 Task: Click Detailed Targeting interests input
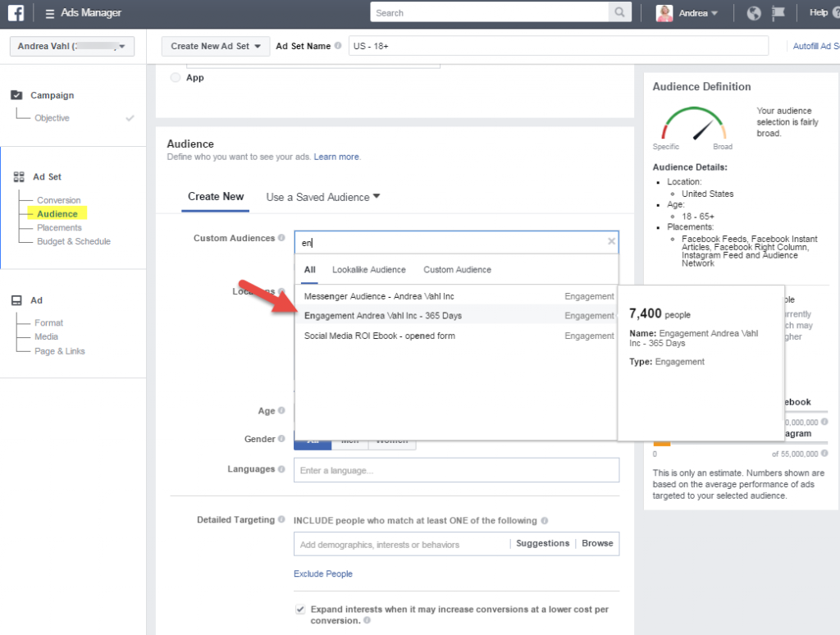pyautogui.click(x=401, y=545)
